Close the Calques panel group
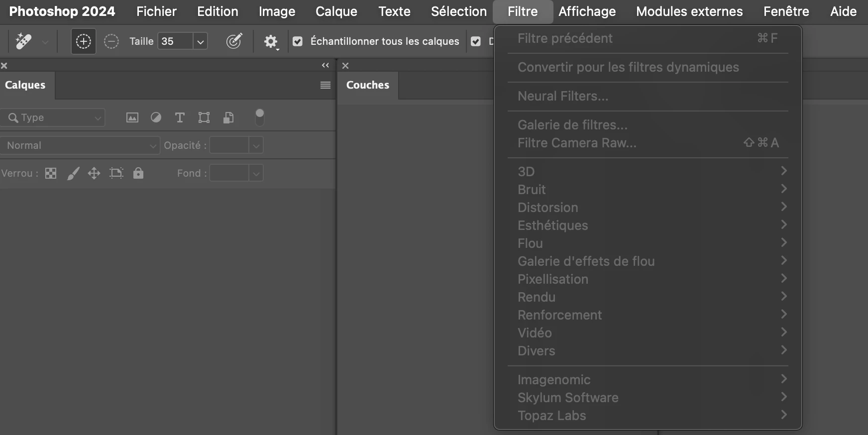The image size is (868, 435). 4,66
